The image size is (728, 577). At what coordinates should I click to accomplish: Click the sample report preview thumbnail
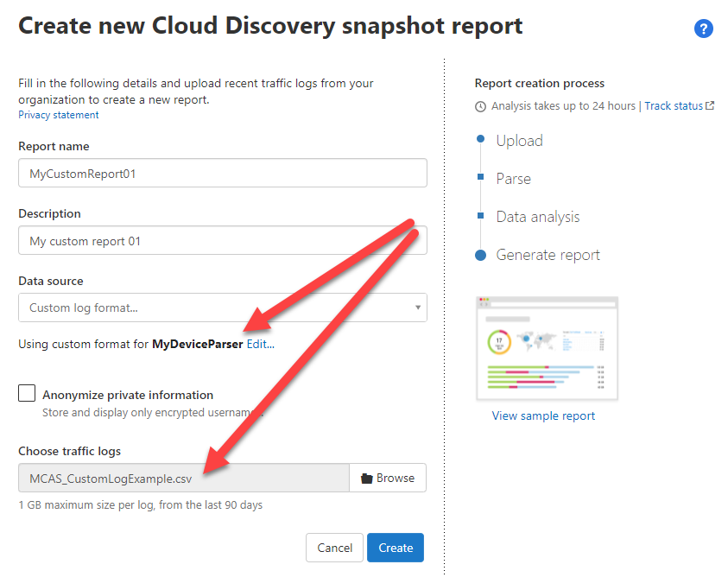547,348
